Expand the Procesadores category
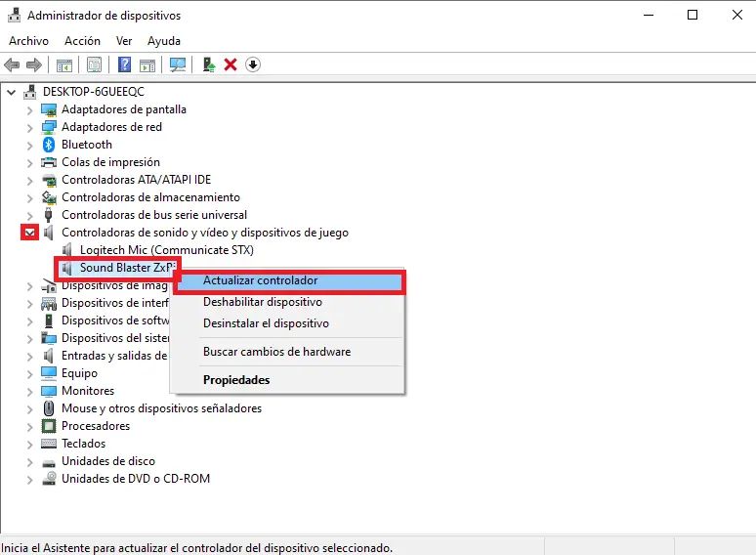This screenshot has height=555, width=756. click(x=30, y=427)
